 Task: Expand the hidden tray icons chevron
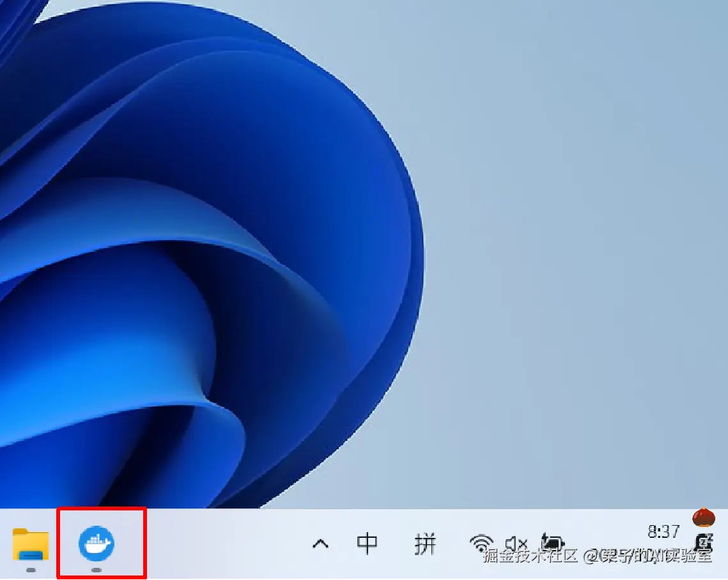[x=320, y=544]
